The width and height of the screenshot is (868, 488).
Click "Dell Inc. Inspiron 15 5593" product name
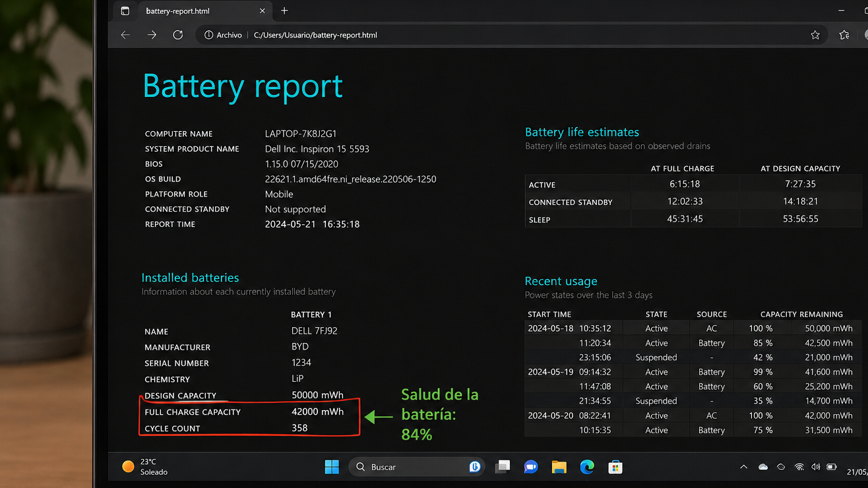(317, 148)
